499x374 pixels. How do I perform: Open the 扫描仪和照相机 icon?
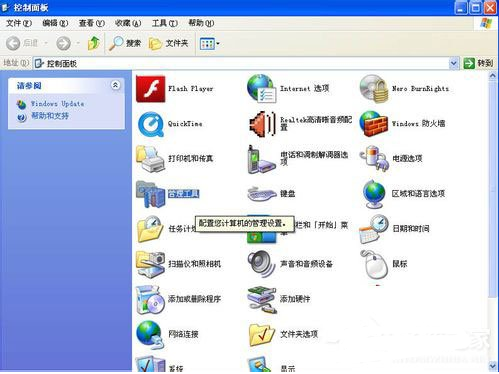[151, 264]
